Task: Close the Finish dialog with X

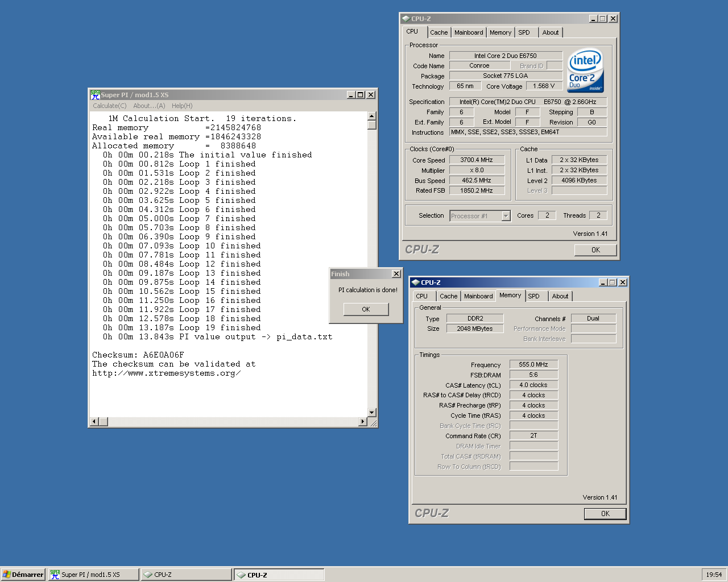Action: click(396, 274)
